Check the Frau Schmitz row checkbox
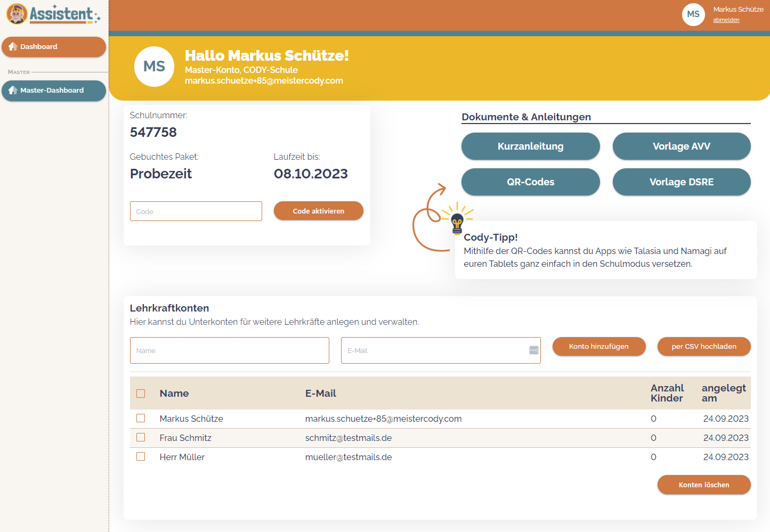 [x=141, y=437]
